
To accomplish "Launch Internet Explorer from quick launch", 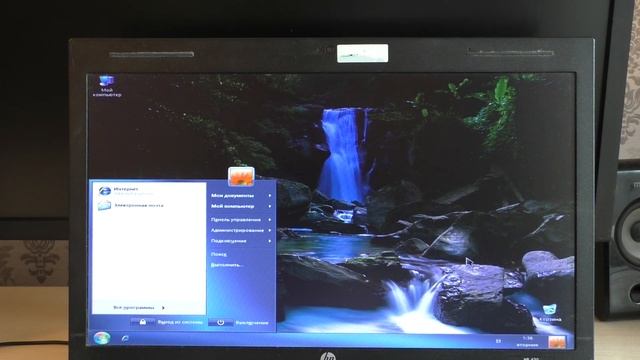I will coord(125,338).
